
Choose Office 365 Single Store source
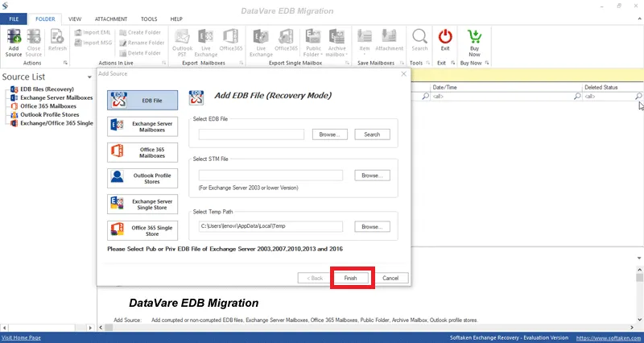coord(142,231)
